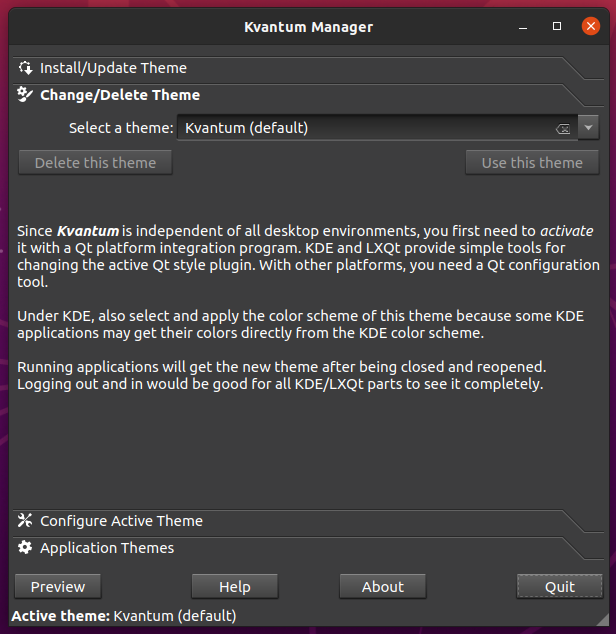Clear the theme field with the erase icon
The image size is (616, 634).
tap(563, 129)
